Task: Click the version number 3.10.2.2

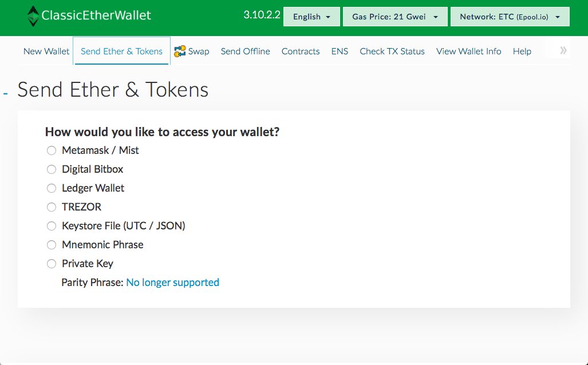Action: (262, 15)
